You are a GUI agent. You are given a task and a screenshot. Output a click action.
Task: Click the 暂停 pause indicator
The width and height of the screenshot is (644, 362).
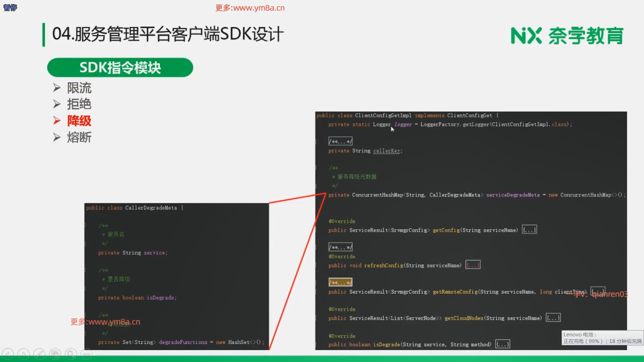(x=10, y=7)
